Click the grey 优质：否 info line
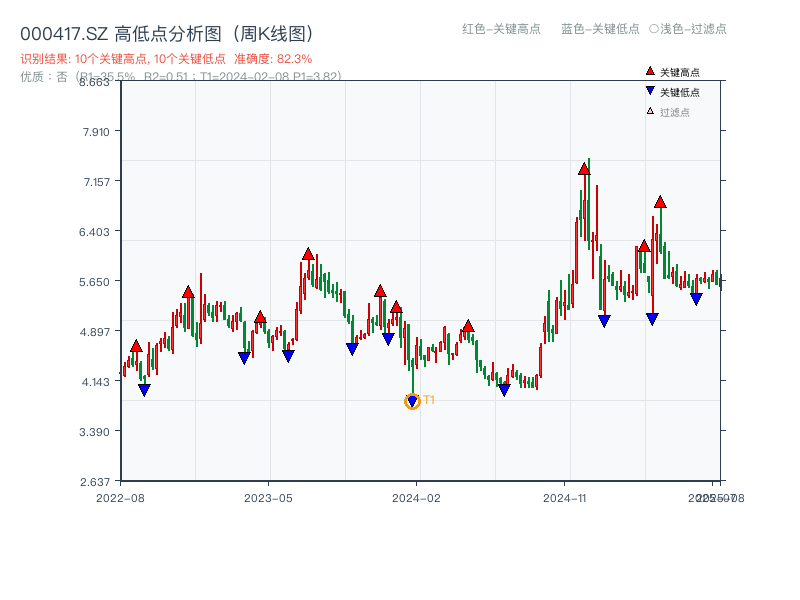 point(181,77)
